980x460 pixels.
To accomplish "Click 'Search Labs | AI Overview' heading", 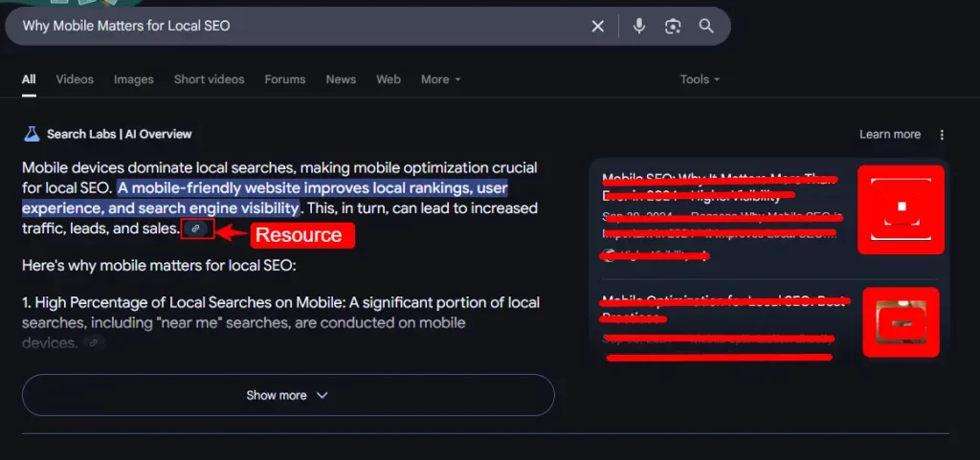I will [x=119, y=134].
